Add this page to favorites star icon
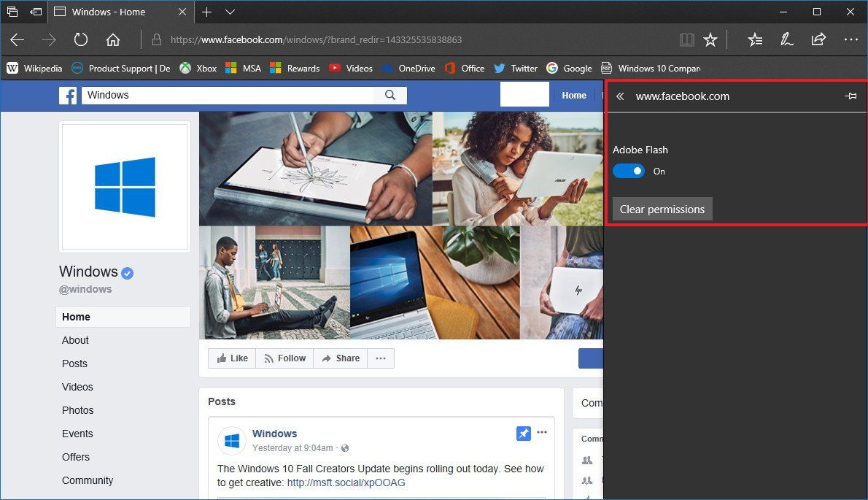The image size is (868, 500). pos(711,39)
